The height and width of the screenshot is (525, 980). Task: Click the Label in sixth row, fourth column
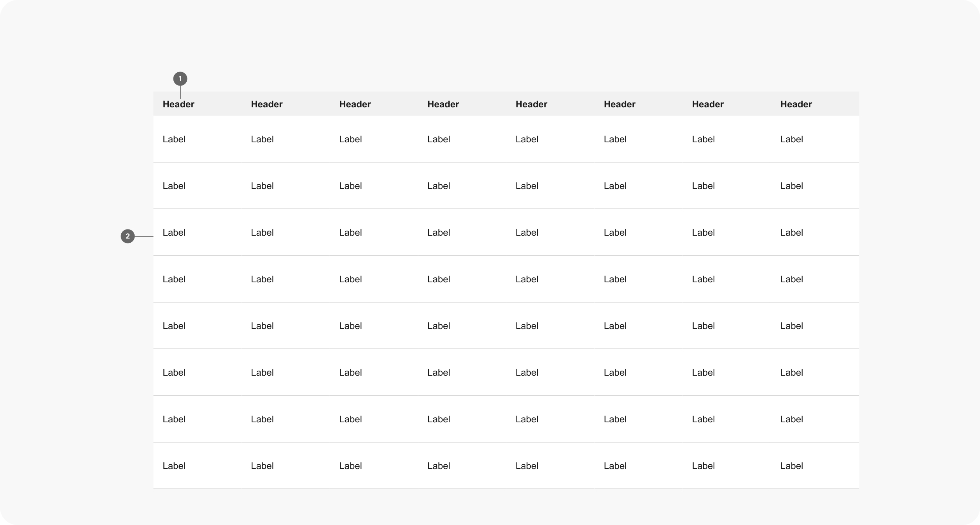[439, 373]
